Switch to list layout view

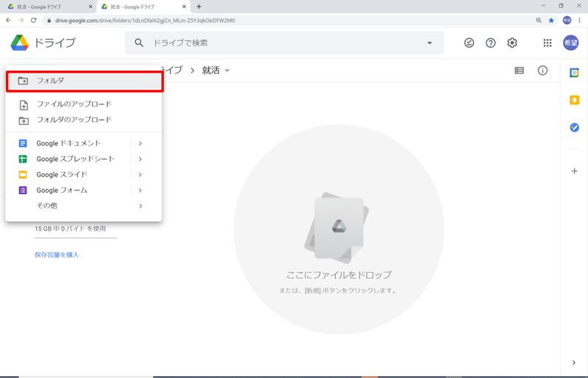(519, 71)
